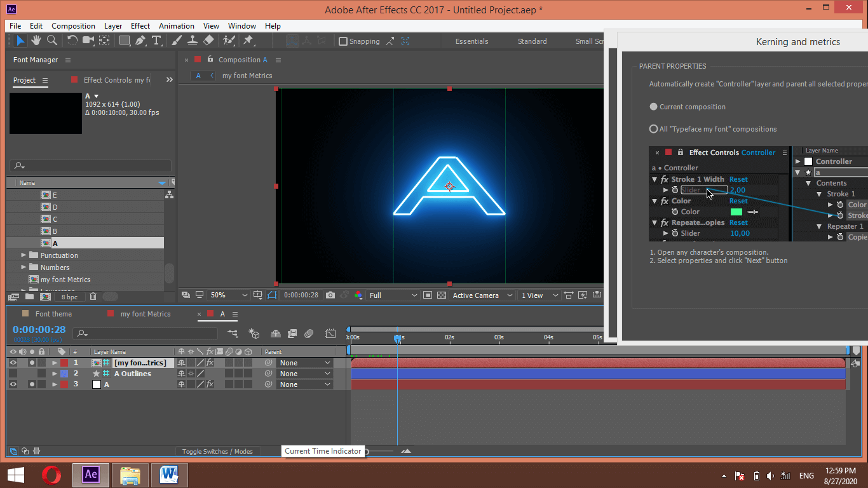Click Reset next to Stroke 1 Width
This screenshot has width=868, height=488.
(x=738, y=179)
